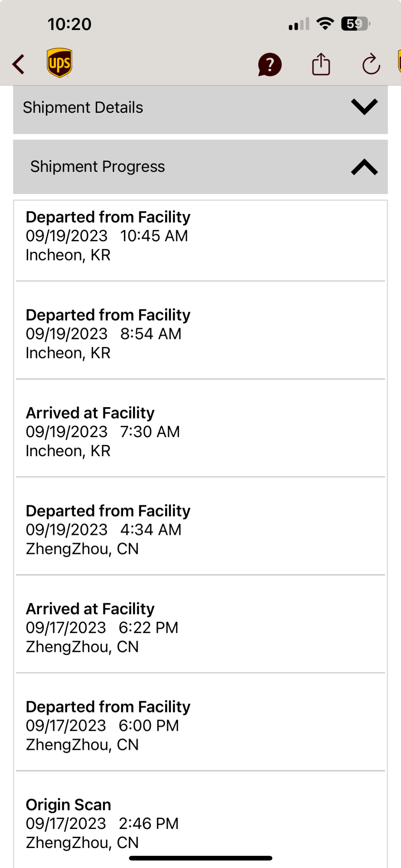
Task: Tap the Shipment Progress header label
Action: 98,167
